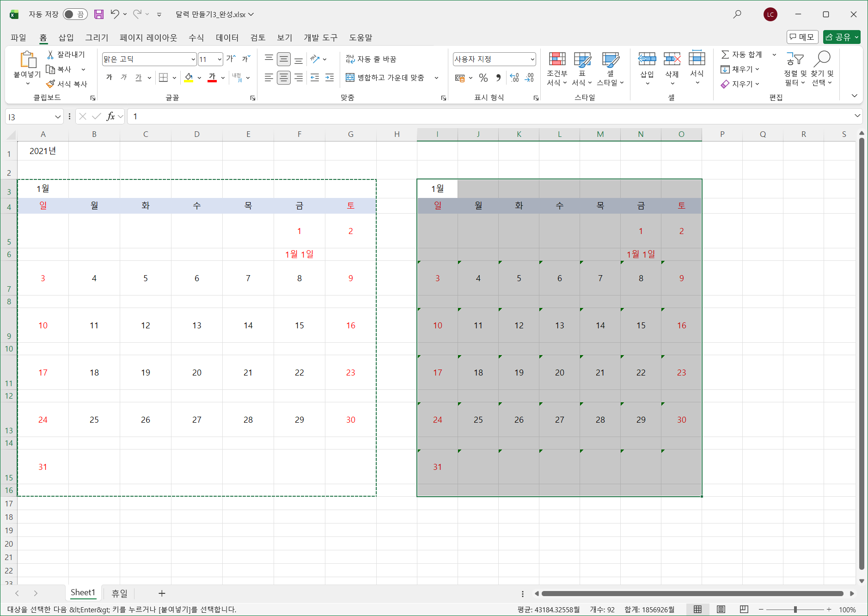Increase decimal places
The image size is (868, 616).
514,78
